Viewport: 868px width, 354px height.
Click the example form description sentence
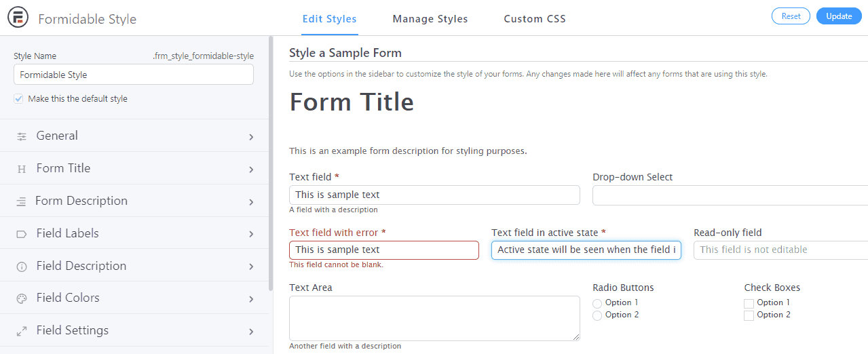click(408, 151)
